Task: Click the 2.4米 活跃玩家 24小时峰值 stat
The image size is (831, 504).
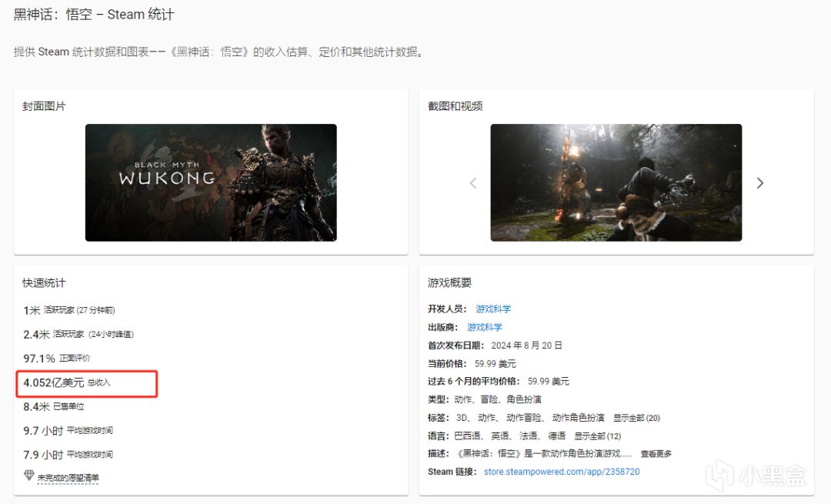Action: point(78,335)
